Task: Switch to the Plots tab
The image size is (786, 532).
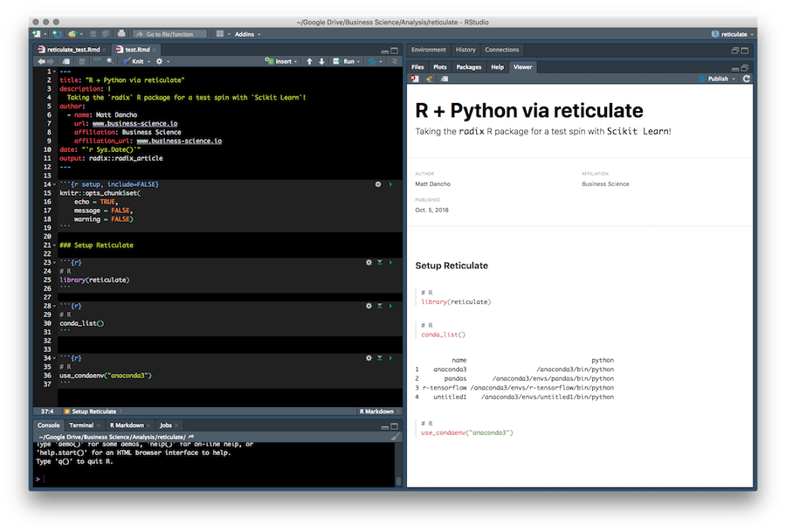Action: pyautogui.click(x=439, y=67)
